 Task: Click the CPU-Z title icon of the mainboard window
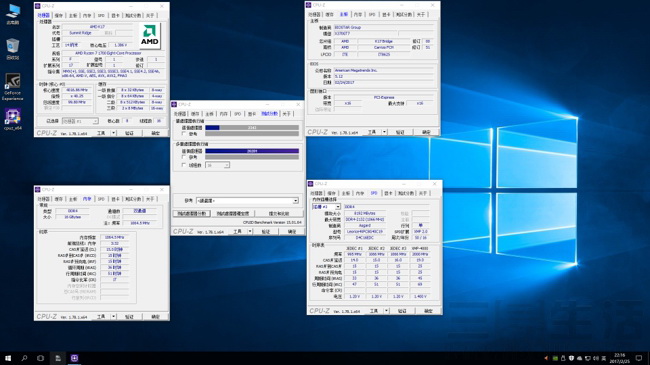pyautogui.click(x=308, y=5)
